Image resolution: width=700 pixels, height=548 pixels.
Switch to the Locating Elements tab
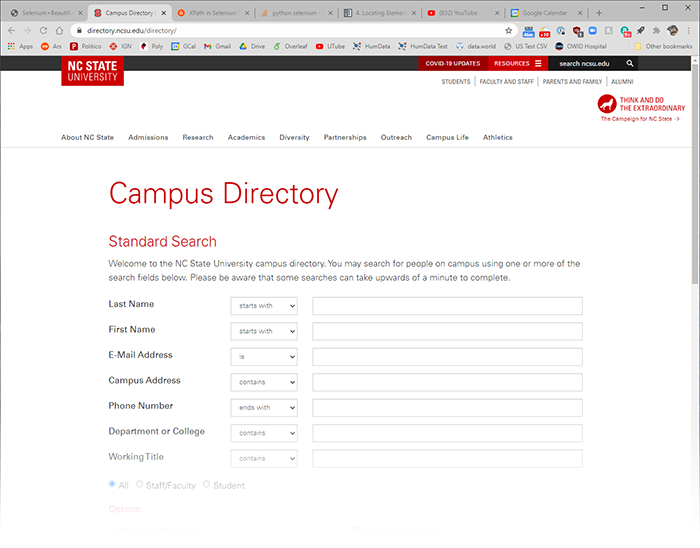[x=380, y=13]
